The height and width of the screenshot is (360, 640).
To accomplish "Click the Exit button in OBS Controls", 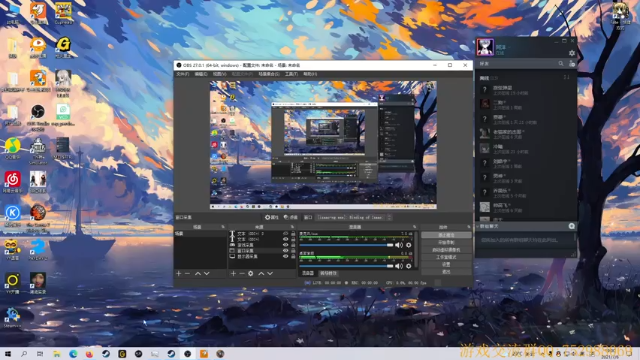I will (x=446, y=271).
